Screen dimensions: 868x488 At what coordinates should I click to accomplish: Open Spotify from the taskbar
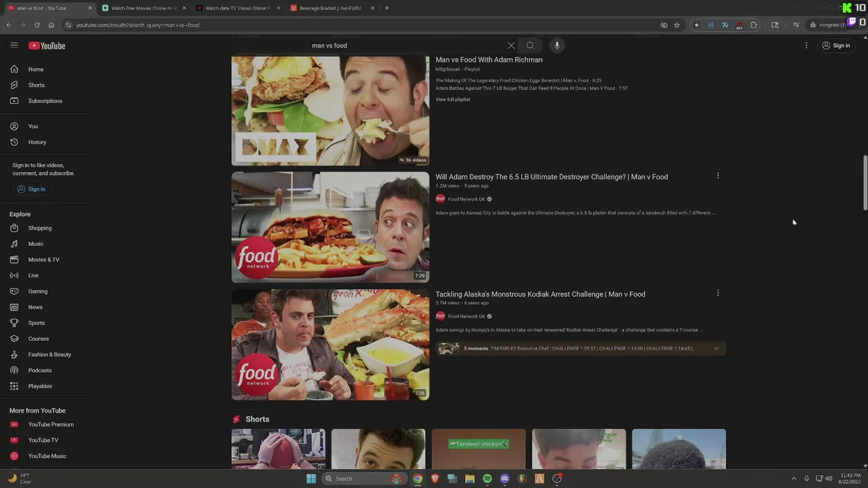pos(487,479)
